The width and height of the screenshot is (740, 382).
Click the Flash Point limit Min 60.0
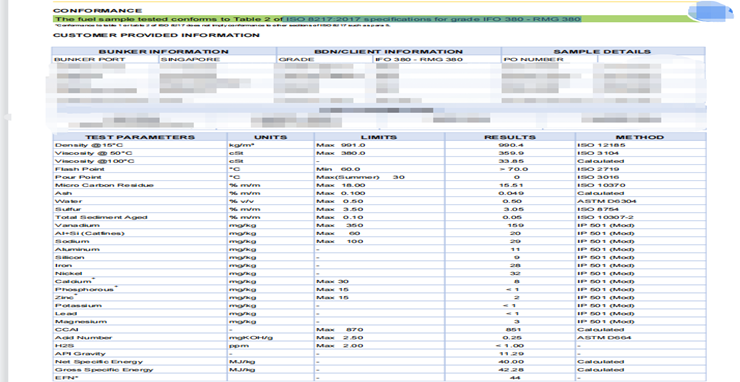(x=338, y=169)
